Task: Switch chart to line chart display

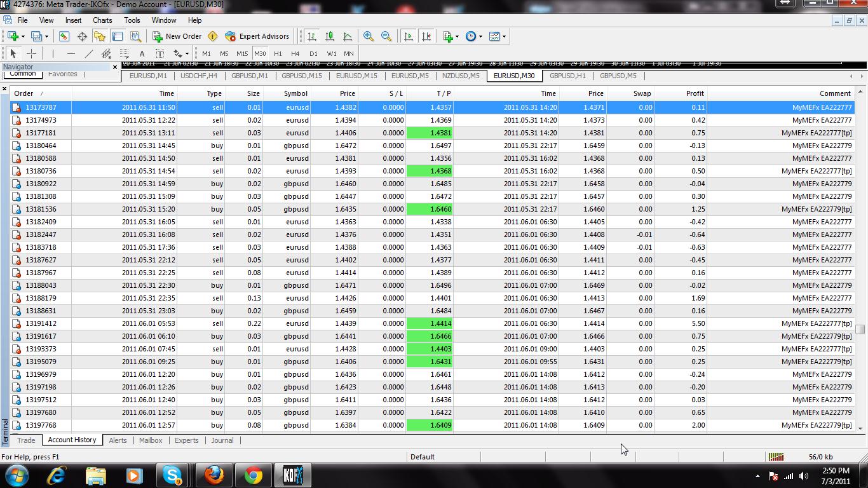Action: 348,36
